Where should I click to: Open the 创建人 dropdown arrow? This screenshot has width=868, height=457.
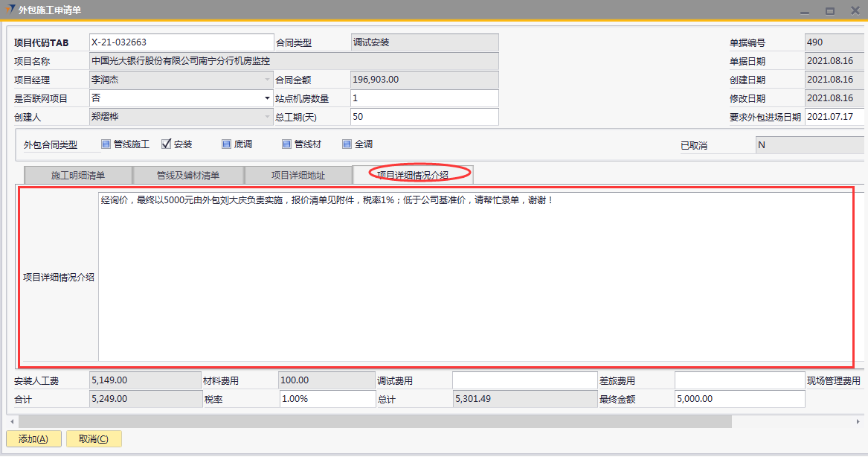coord(268,117)
